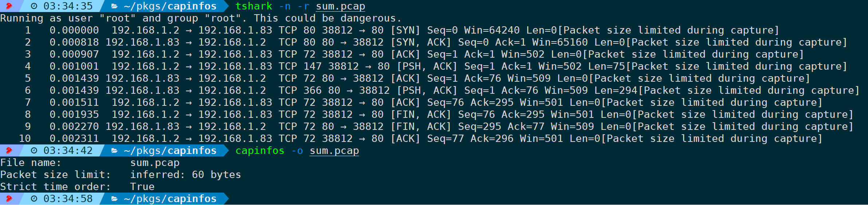Viewport: 868px width, 205px height.
Task: Click the folder icon on the last prompt
Action: 114,199
